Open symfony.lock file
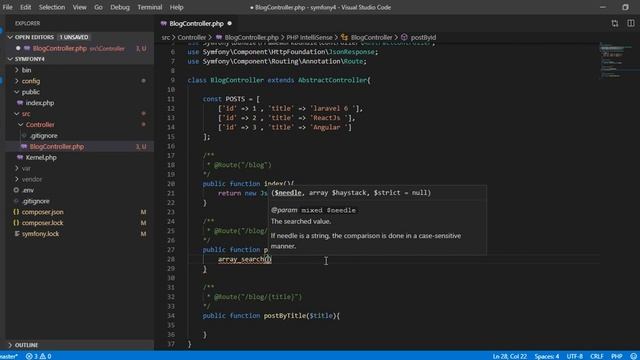 click(x=40, y=234)
